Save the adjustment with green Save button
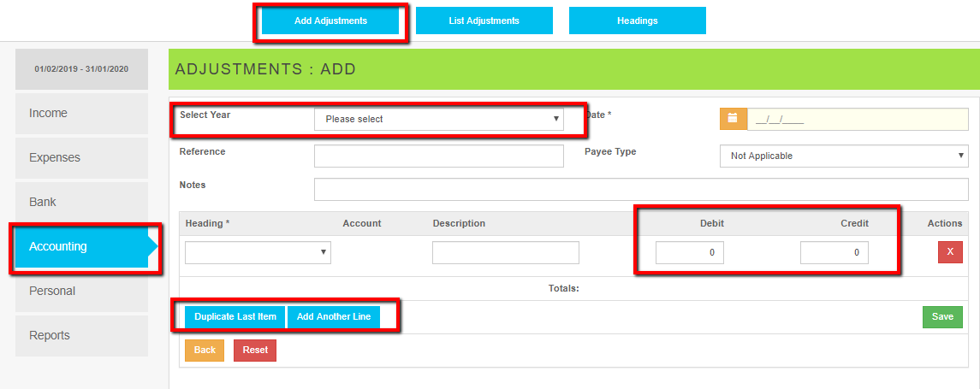 click(x=942, y=316)
